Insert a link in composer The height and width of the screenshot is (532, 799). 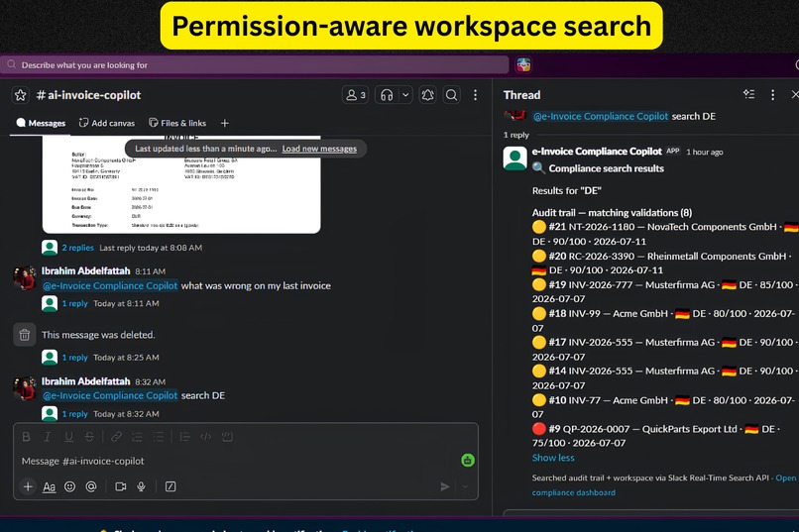click(116, 437)
